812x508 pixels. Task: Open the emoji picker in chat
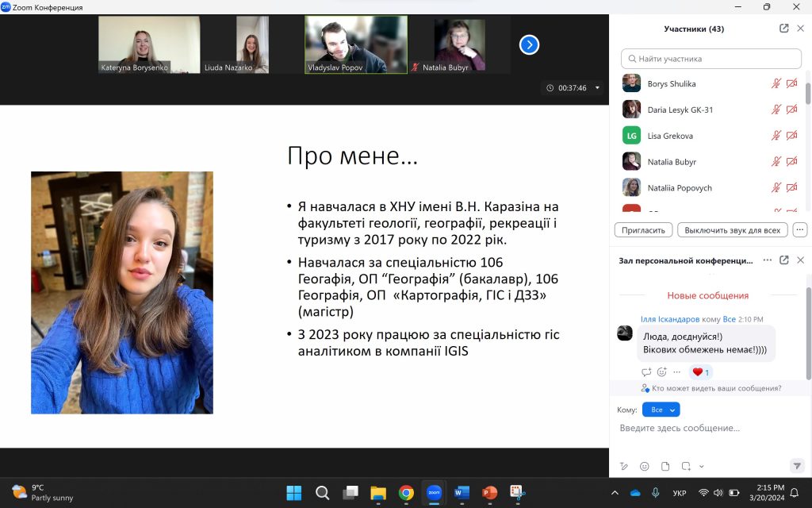[x=643, y=466]
